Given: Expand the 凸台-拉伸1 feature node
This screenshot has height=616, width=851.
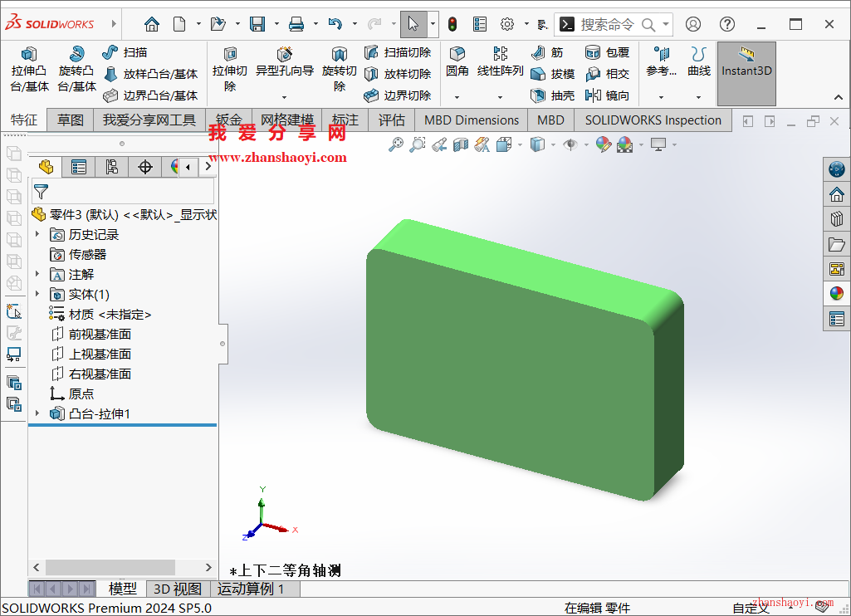Looking at the screenshot, I should tap(37, 413).
